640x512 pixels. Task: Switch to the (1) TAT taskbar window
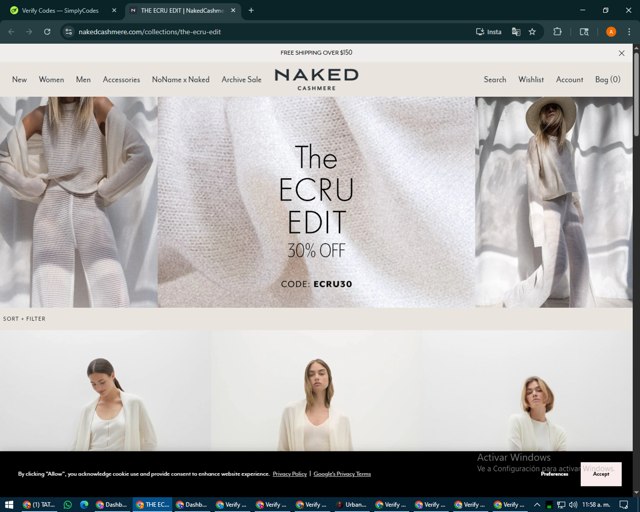pyautogui.click(x=39, y=505)
